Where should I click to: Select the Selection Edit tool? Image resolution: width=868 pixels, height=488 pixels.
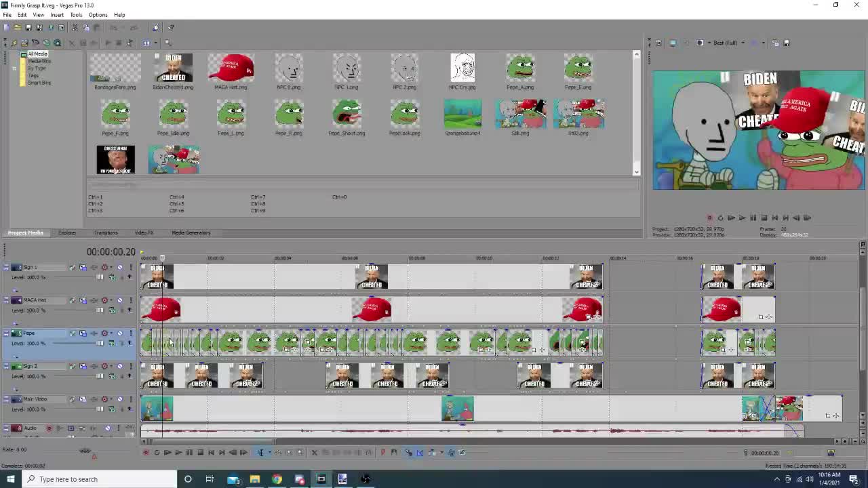pos(290,453)
